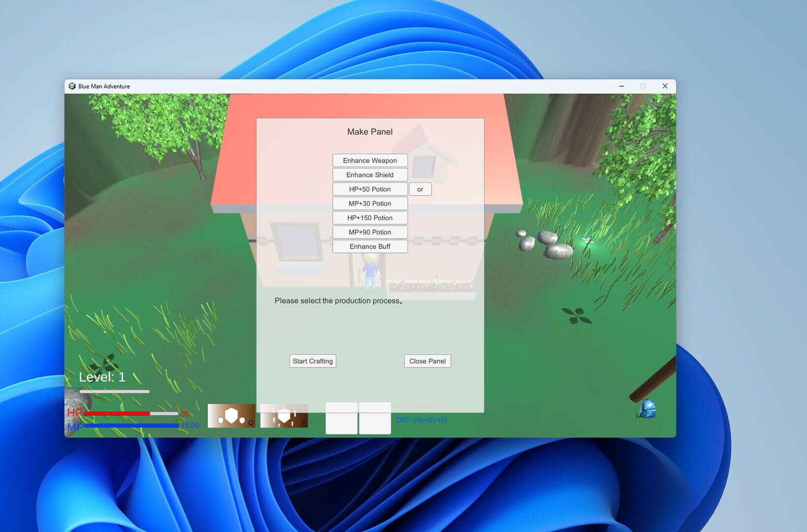The width and height of the screenshot is (807, 532).
Task: Click the E skill icon
Action: click(284, 416)
